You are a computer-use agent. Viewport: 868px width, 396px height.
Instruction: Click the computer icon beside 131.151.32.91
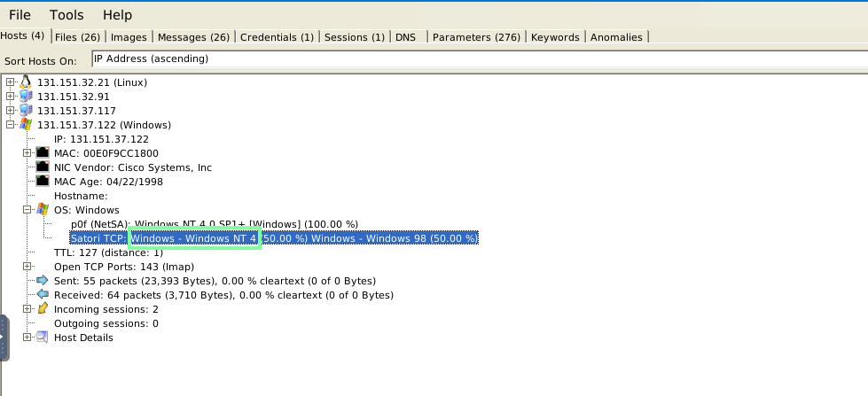26,97
